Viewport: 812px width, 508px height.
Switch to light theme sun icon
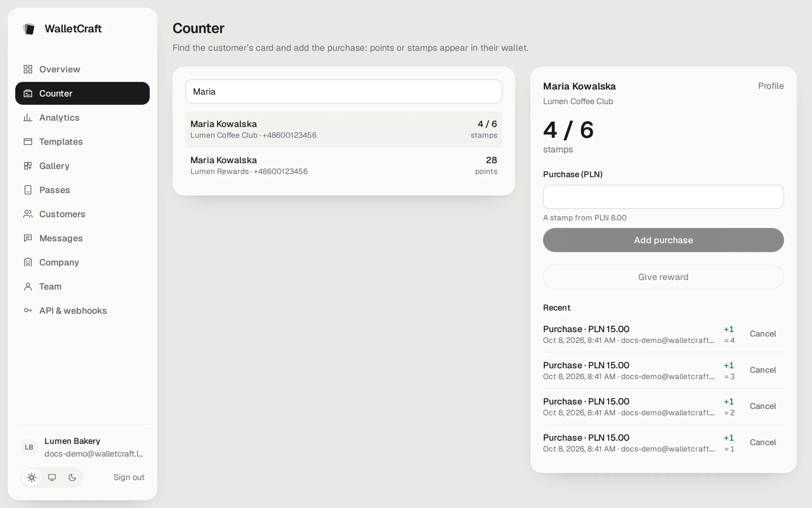point(32,478)
